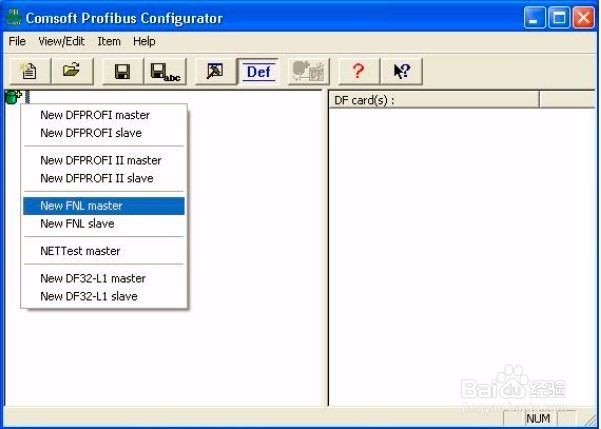This screenshot has width=601, height=429.
Task: Open help with red question mark icon
Action: [x=359, y=71]
